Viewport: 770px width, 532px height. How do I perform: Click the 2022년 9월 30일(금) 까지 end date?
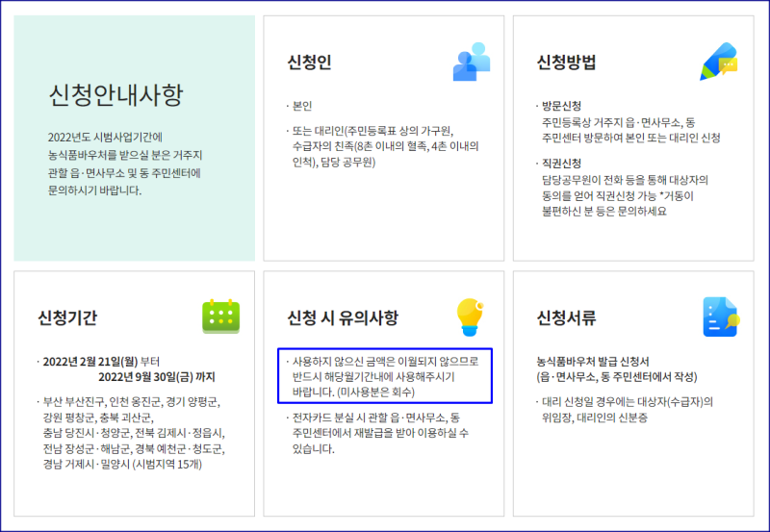[x=157, y=377]
